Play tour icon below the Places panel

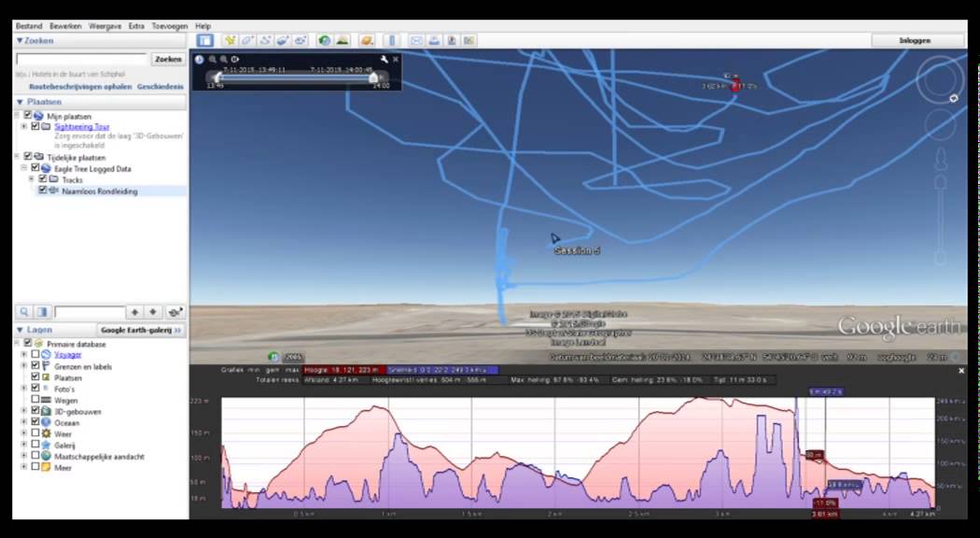(175, 312)
